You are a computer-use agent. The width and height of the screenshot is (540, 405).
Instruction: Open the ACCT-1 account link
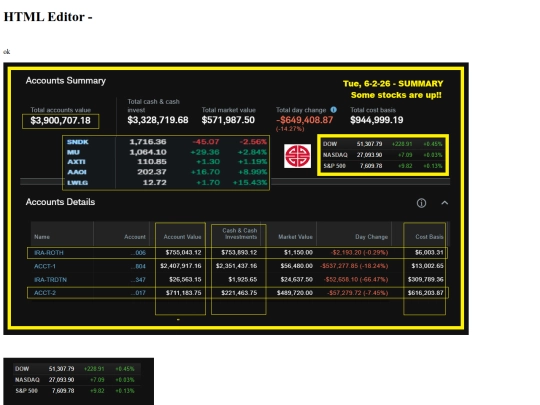tap(45, 266)
